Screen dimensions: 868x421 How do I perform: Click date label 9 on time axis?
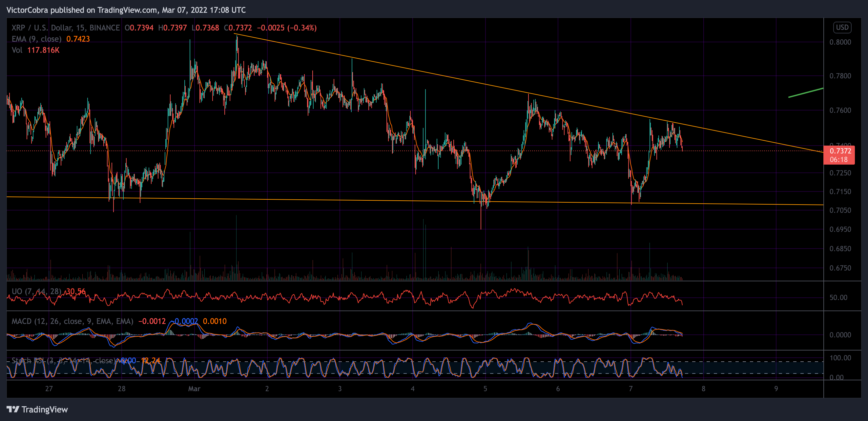point(776,389)
